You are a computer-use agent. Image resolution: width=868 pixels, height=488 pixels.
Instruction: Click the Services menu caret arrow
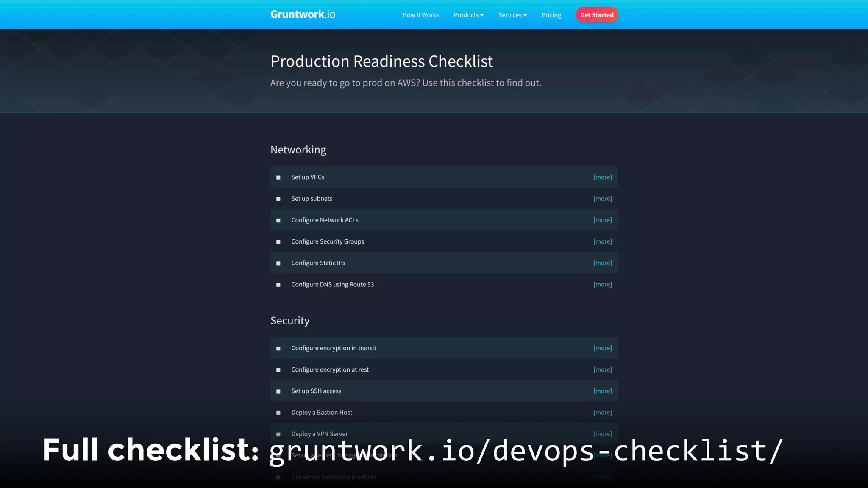pyautogui.click(x=525, y=15)
